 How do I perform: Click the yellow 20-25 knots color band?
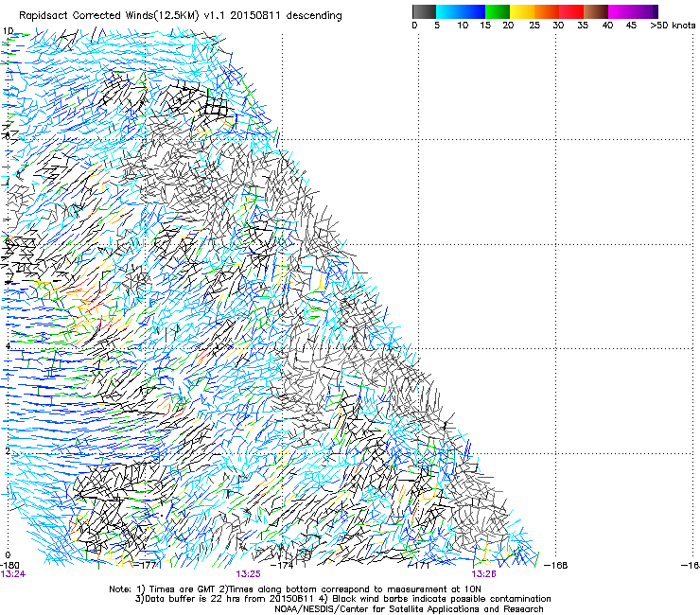pyautogui.click(x=522, y=11)
